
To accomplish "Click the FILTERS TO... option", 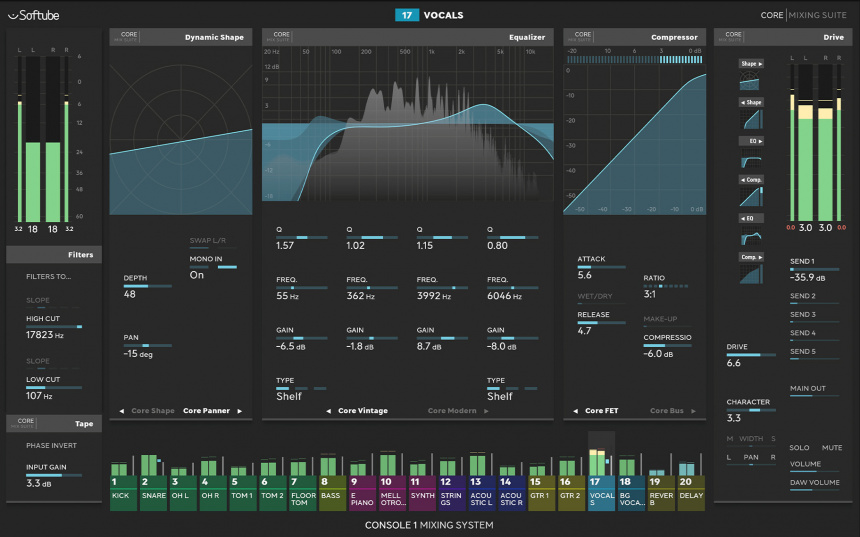I will click(x=49, y=277).
